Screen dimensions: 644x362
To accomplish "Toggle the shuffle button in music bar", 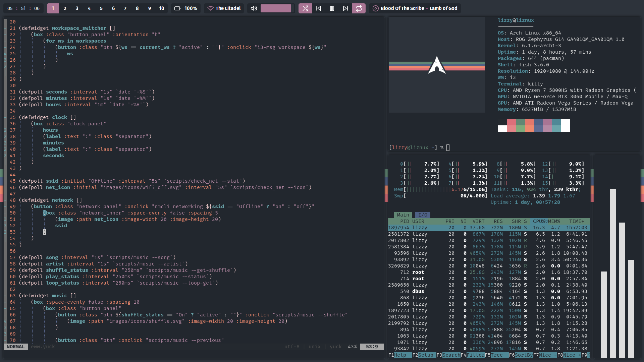I will [305, 8].
